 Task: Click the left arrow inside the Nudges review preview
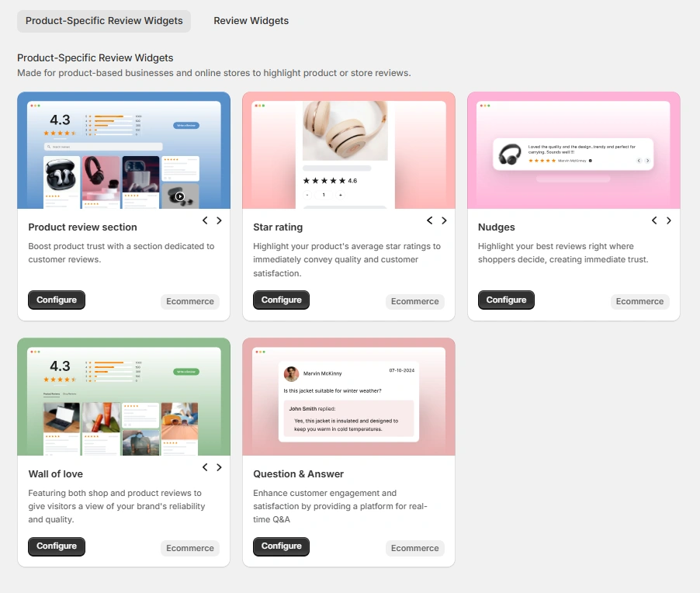pos(638,161)
